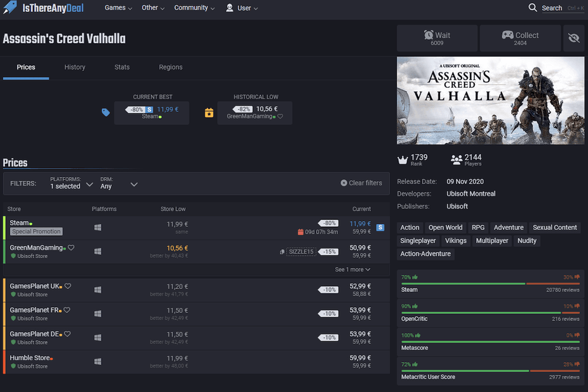Click the blue tag icon beside Current Best
The image size is (588, 392).
[106, 113]
